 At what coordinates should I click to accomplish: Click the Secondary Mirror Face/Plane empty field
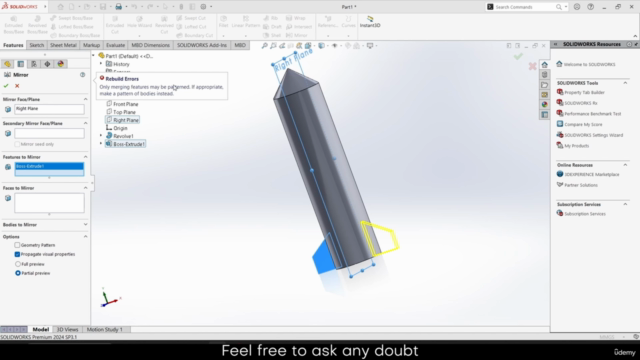point(49,133)
